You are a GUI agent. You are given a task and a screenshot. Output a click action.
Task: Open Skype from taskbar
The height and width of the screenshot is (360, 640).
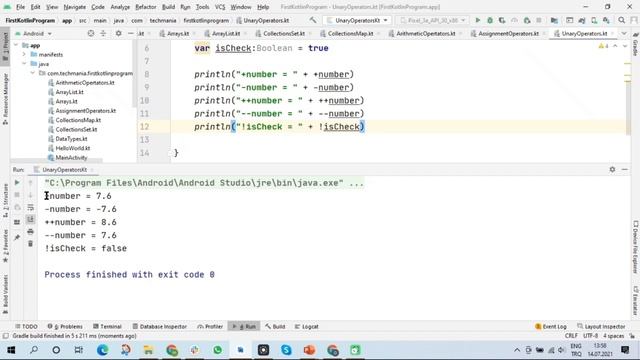286,350
